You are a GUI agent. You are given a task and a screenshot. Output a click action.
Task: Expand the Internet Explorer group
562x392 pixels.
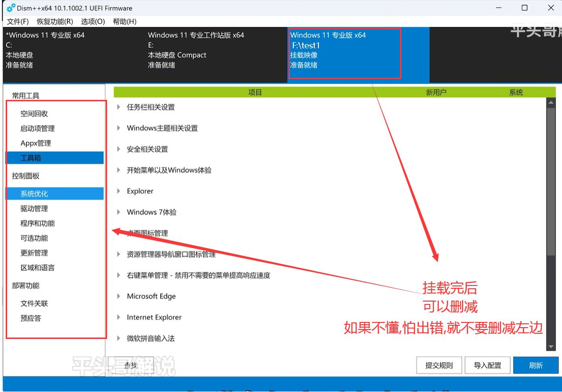(118, 317)
